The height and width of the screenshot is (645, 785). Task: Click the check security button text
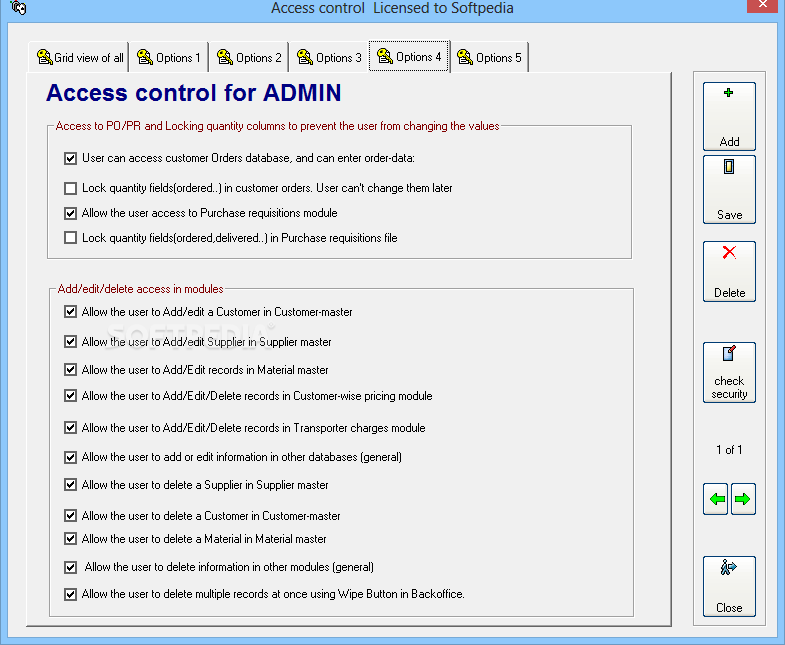(x=729, y=388)
